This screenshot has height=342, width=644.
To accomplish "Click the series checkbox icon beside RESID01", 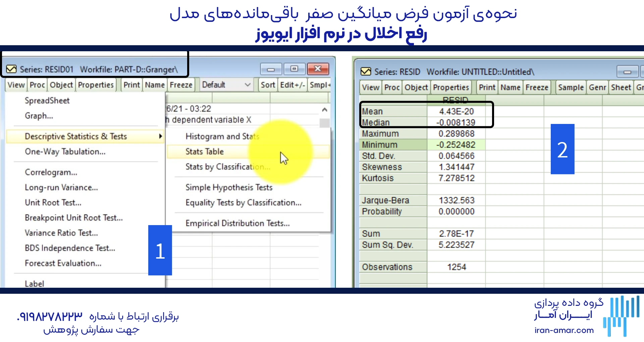I will point(11,69).
